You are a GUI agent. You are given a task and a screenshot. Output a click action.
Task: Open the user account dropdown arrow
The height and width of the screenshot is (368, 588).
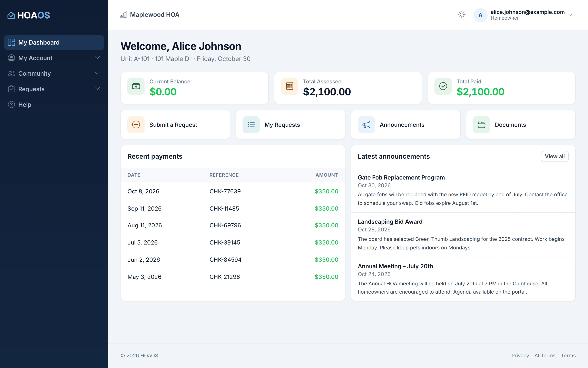pos(570,15)
